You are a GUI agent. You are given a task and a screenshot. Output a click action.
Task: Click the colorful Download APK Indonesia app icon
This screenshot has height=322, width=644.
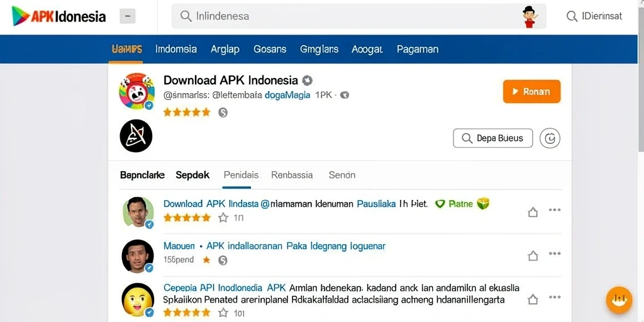(136, 91)
